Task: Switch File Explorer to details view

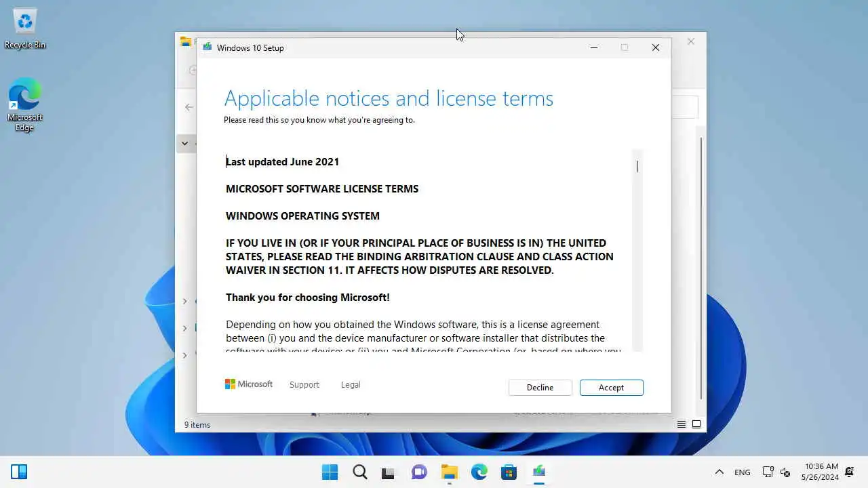Action: 682,424
